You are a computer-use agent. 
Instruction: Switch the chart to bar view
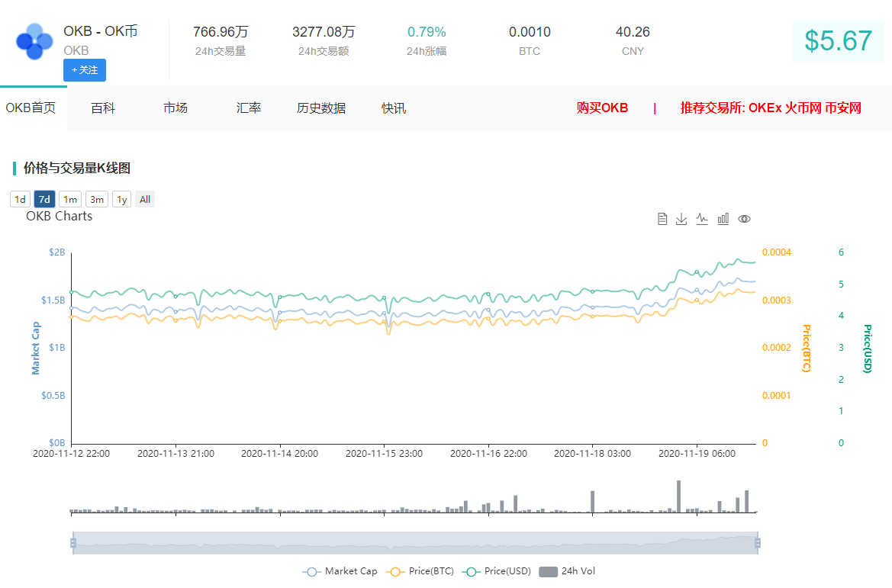[723, 219]
